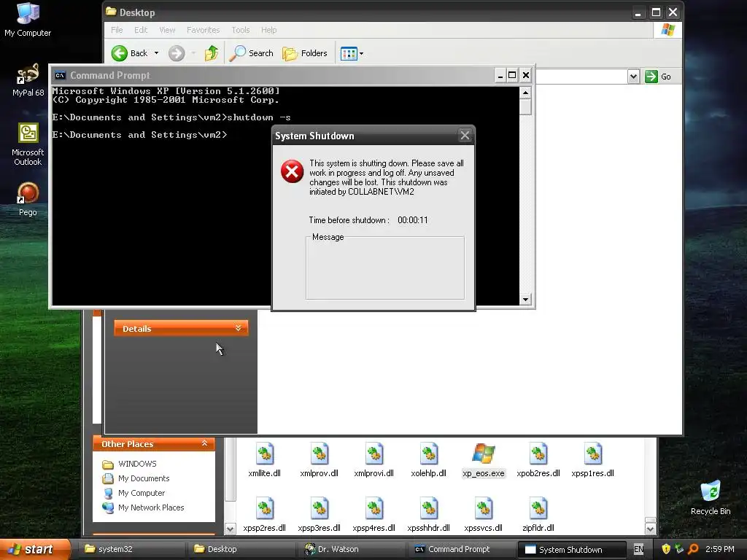Click Go button next to address bar
This screenshot has height=560, width=747.
658,77
